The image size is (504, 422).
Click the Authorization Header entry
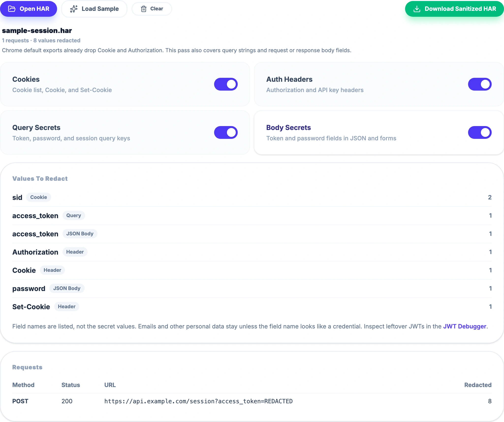coord(252,252)
